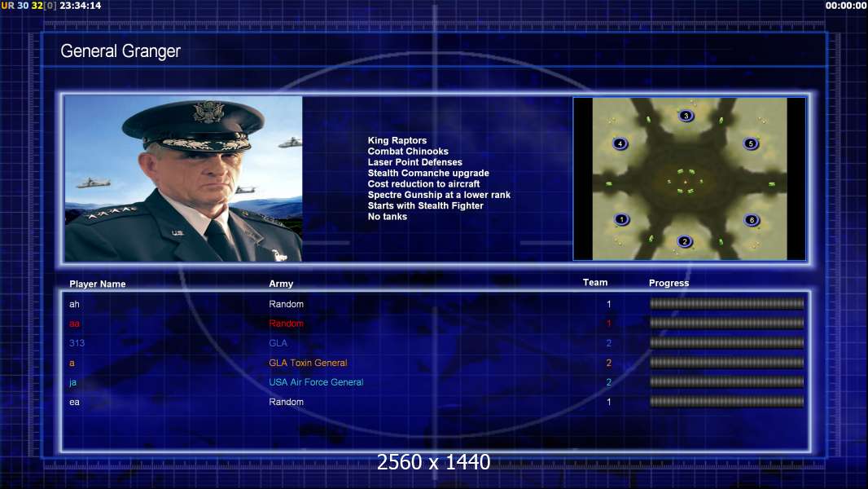Click start position 1 on map
Screen dimensions: 868x489
(621, 219)
